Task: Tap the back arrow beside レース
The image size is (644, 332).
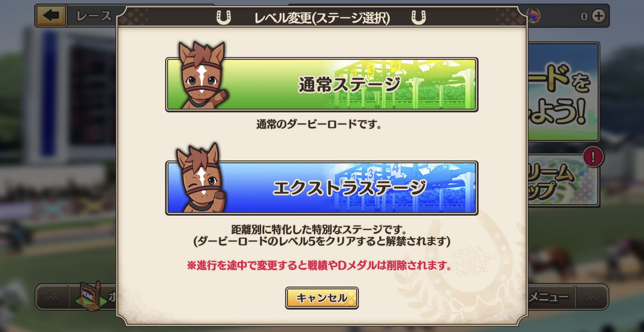Action: tap(51, 16)
